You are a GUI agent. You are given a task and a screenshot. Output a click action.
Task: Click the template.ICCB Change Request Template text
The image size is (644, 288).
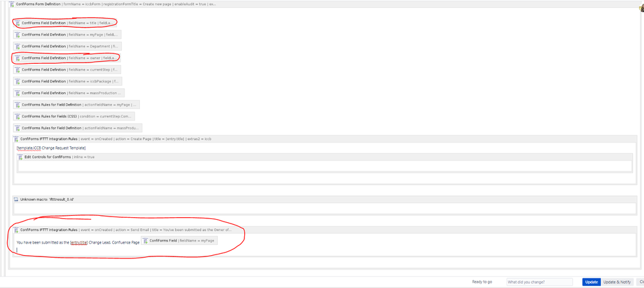coord(51,148)
